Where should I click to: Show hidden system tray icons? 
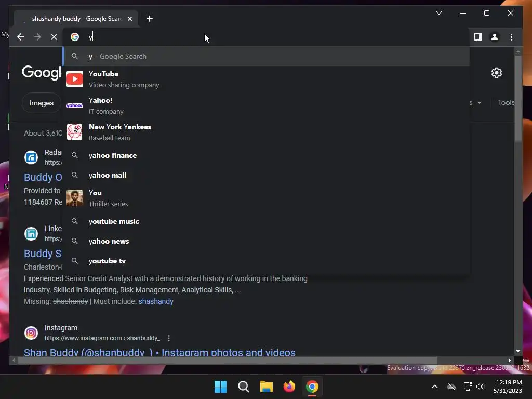click(435, 387)
